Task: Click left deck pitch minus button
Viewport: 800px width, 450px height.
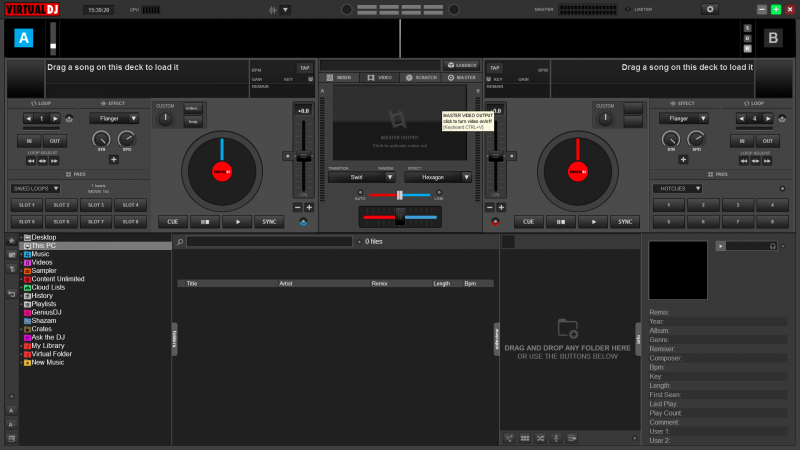Action: click(x=297, y=208)
